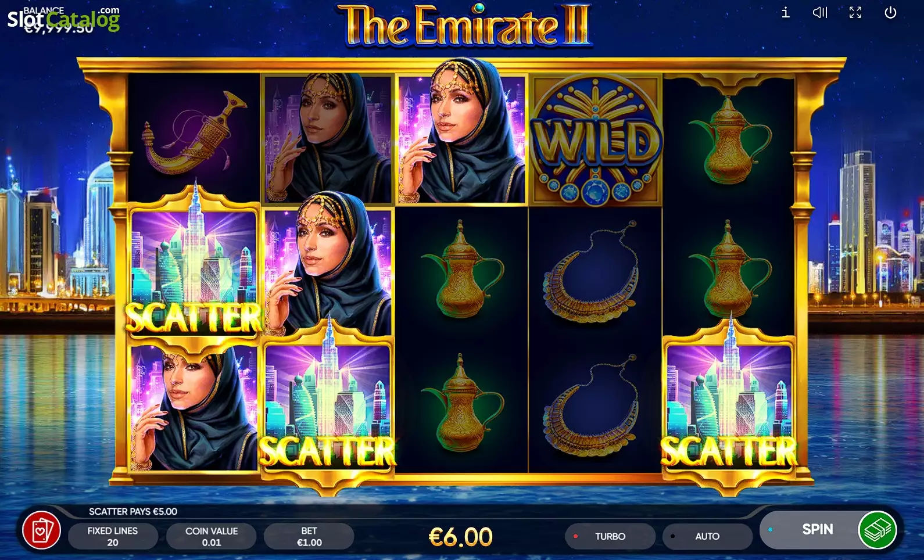924x560 pixels.
Task: Mute the game sound
Action: pos(820,12)
